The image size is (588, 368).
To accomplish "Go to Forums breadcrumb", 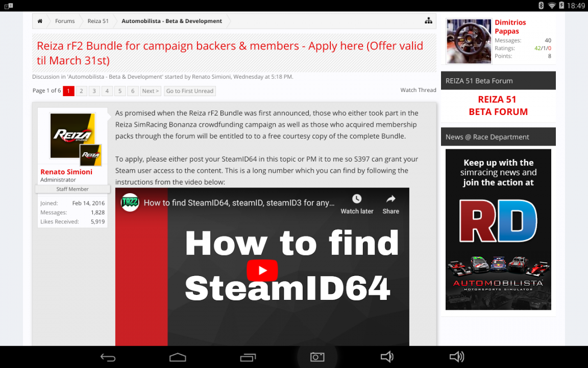I will [65, 21].
